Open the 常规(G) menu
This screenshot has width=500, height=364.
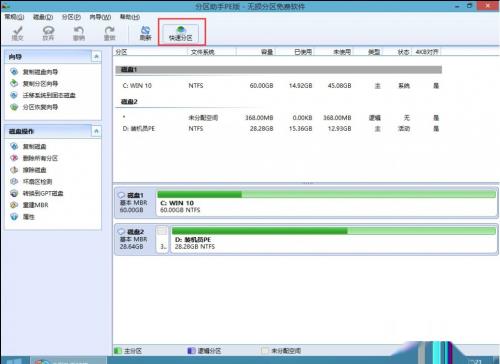click(x=14, y=17)
